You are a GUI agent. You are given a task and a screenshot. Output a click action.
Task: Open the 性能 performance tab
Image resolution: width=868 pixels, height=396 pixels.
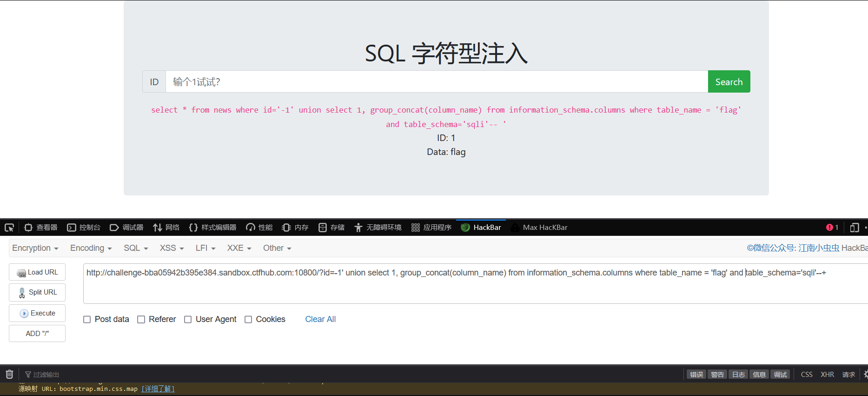point(259,228)
